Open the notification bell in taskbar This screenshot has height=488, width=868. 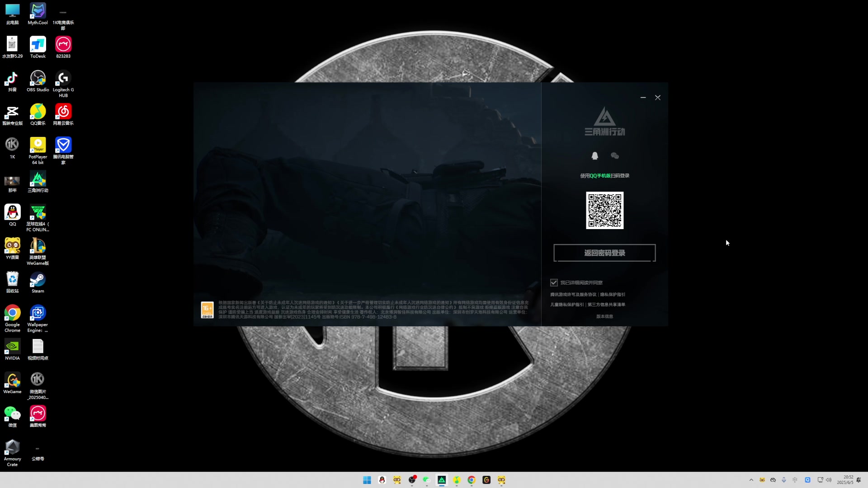point(859,480)
